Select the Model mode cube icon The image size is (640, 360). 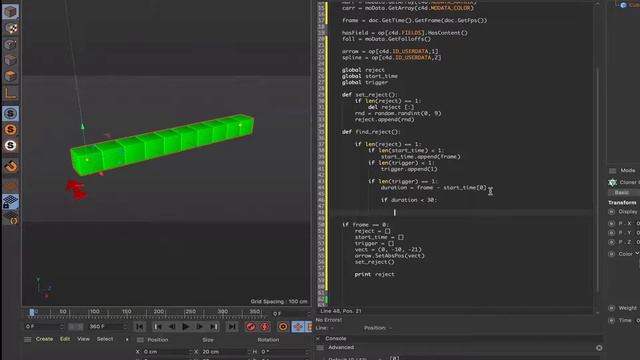[10, 12]
